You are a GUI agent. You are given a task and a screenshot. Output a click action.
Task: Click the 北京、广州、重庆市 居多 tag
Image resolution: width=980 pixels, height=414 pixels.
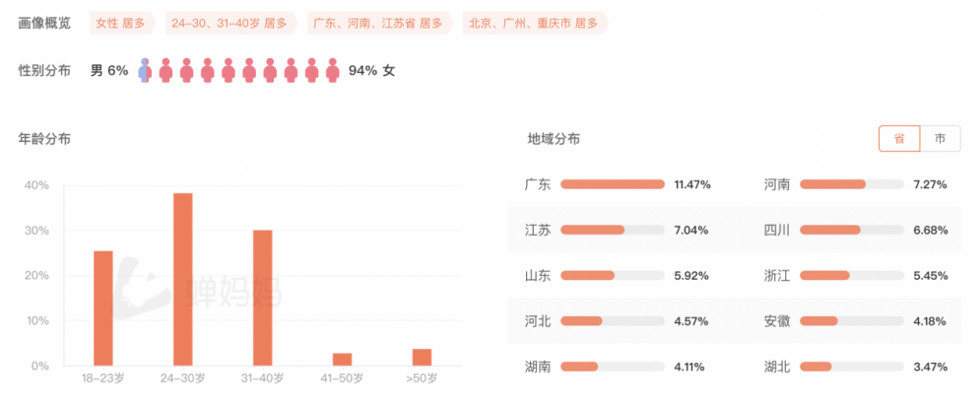coord(534,23)
